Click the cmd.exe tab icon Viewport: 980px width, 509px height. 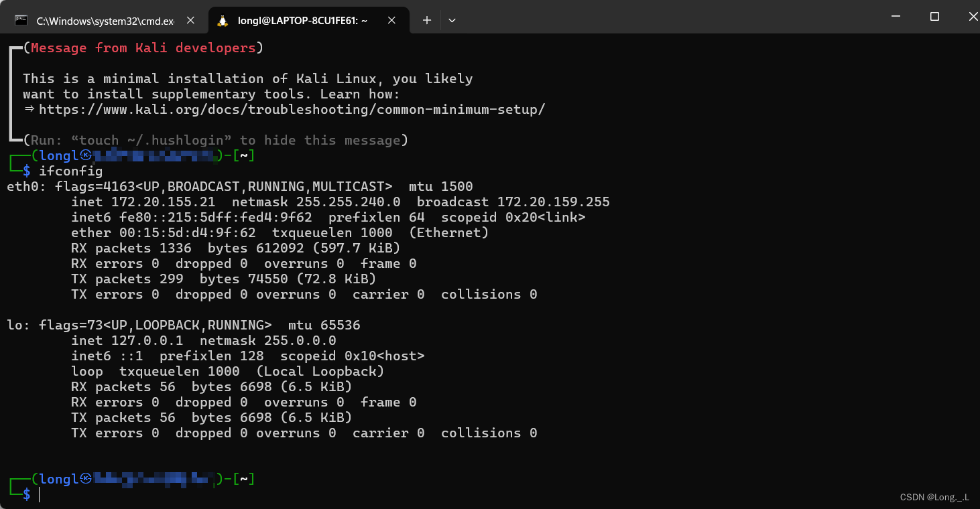click(x=21, y=21)
